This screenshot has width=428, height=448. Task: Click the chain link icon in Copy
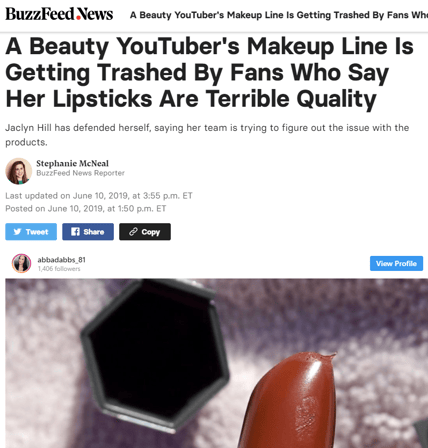point(133,232)
